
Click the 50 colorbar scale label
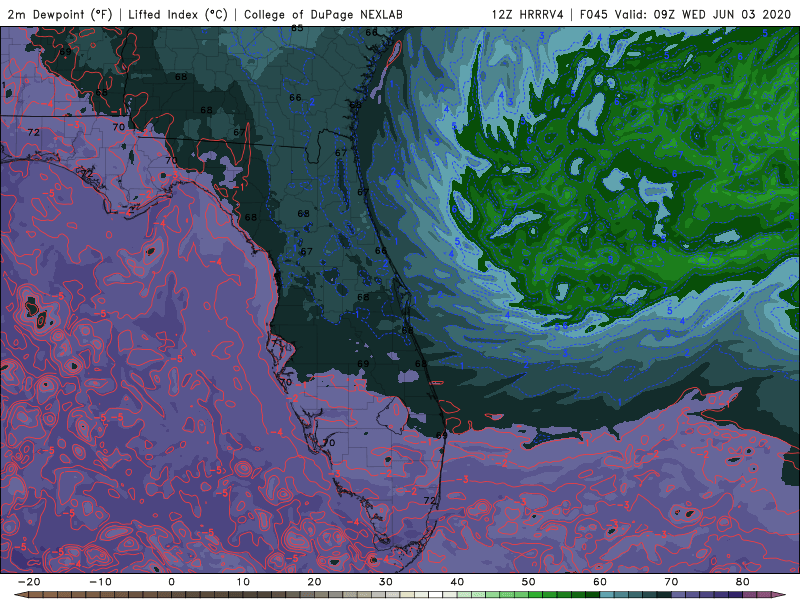point(529,582)
